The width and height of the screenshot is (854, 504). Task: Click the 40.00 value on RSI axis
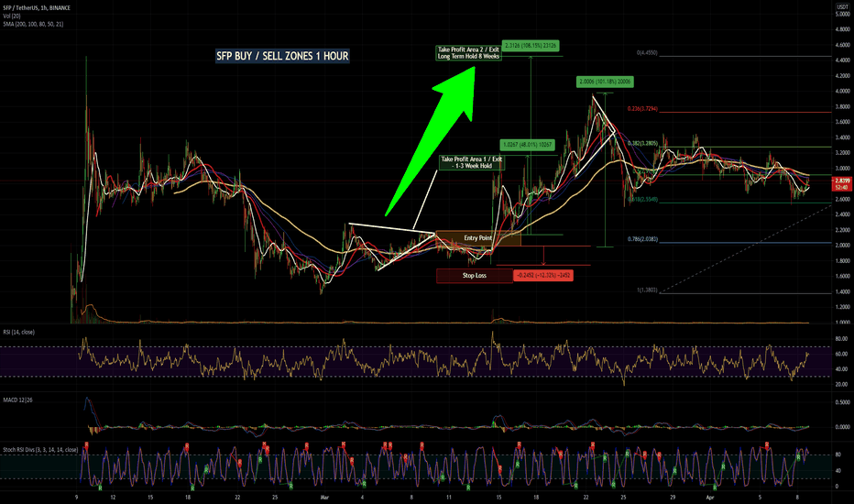[841, 369]
